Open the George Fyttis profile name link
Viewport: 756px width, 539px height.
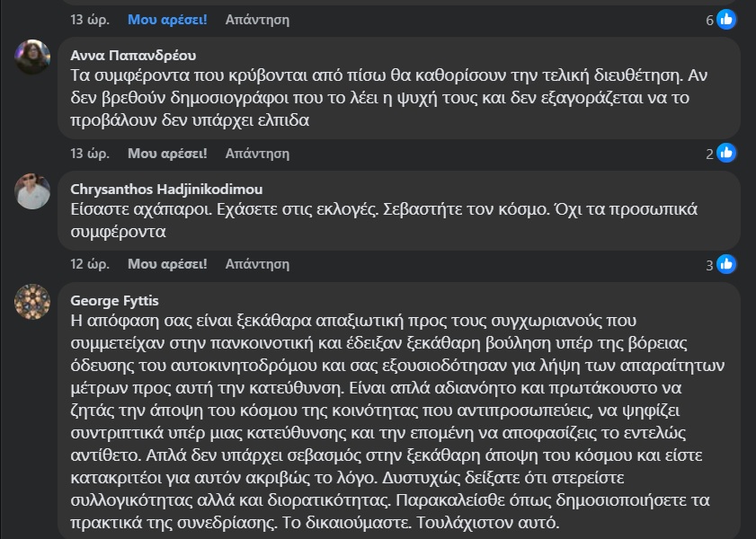[114, 300]
